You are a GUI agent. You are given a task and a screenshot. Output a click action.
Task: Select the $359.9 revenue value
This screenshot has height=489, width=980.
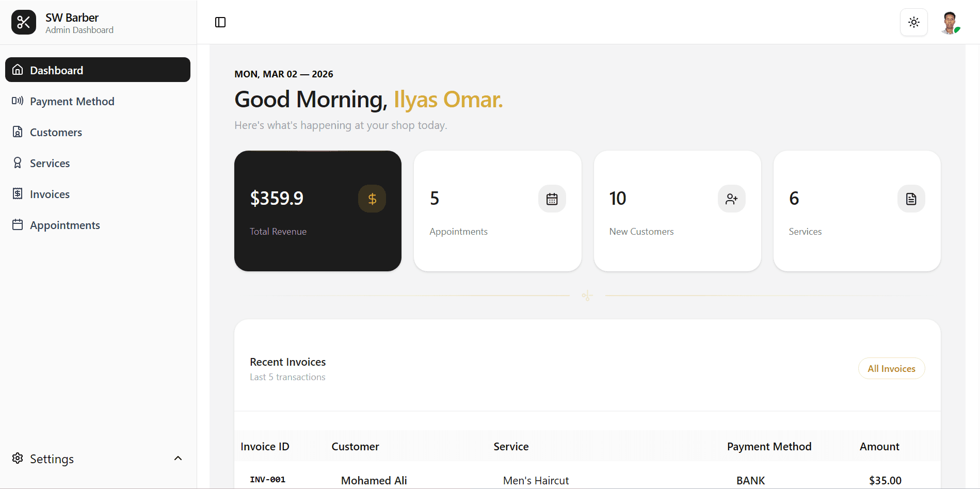point(277,198)
